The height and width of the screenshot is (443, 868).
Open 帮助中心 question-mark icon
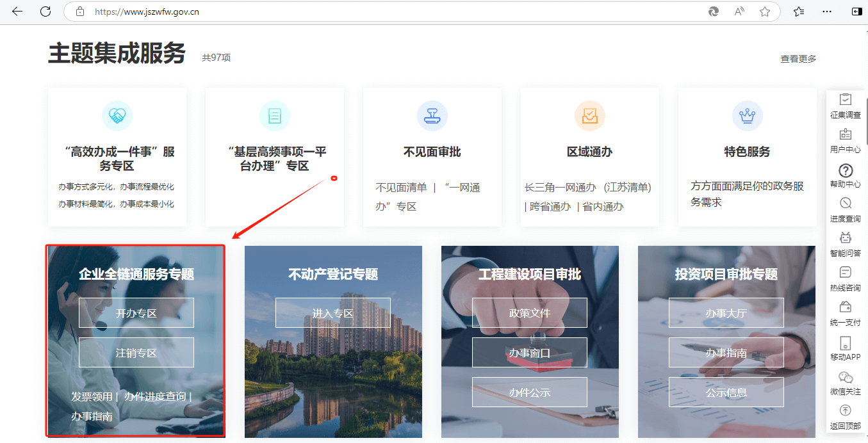tap(846, 170)
